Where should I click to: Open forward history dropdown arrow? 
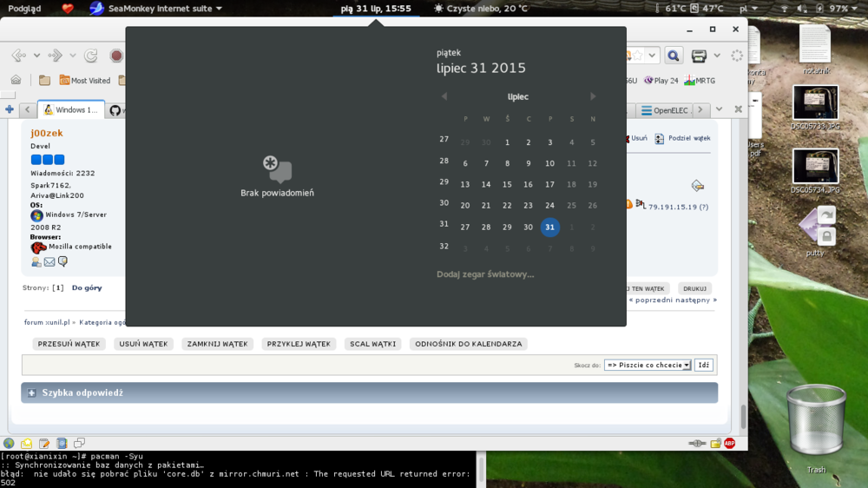[73, 56]
